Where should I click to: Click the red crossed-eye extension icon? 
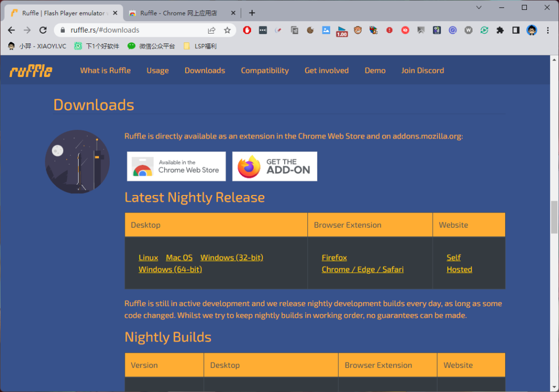(405, 31)
